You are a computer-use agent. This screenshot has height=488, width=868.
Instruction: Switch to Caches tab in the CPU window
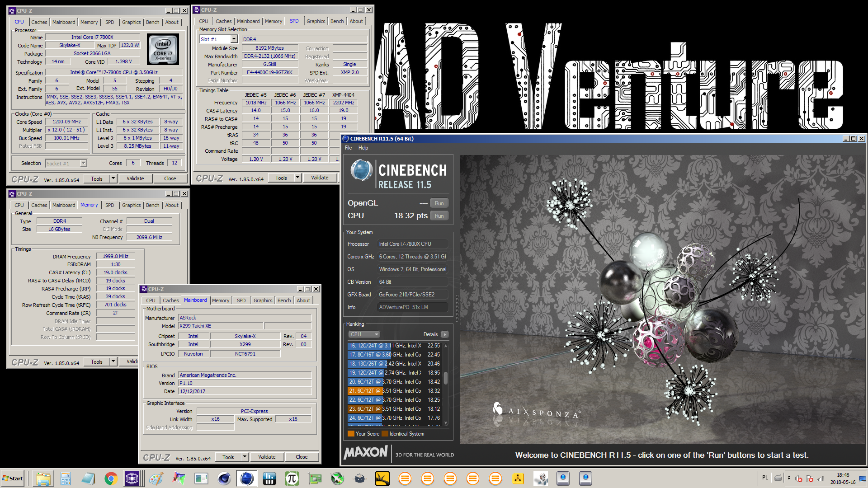(39, 22)
